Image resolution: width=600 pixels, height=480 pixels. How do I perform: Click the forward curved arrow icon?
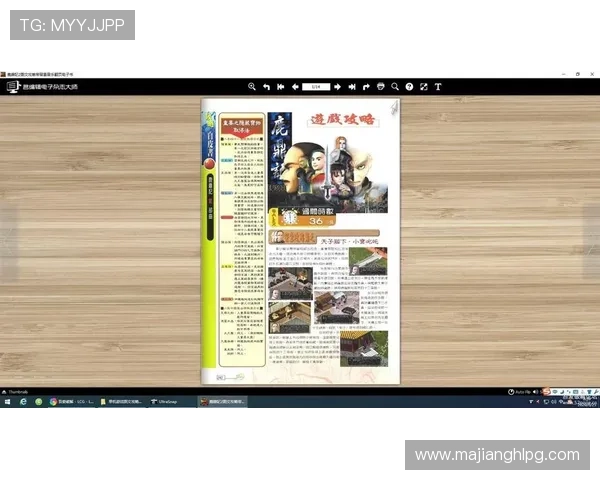pos(366,87)
